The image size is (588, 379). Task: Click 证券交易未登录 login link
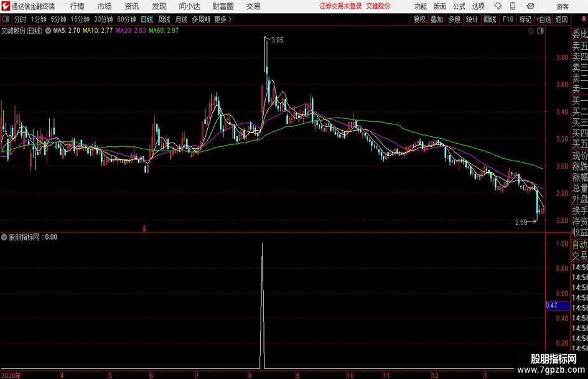(x=340, y=6)
